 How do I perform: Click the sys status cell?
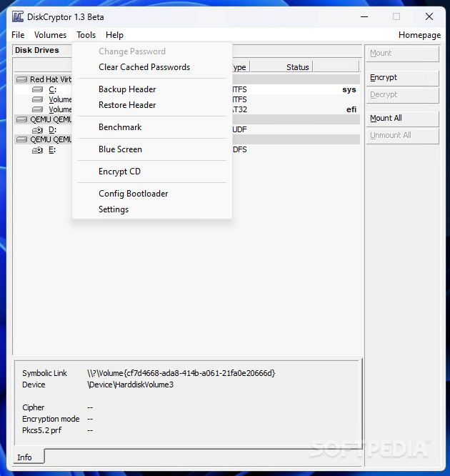pyautogui.click(x=349, y=89)
